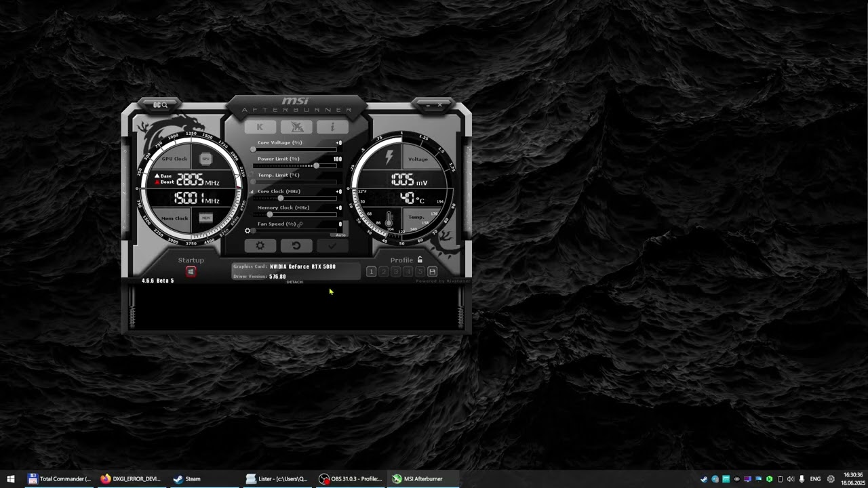Switch to Firefox DXGI_ERROR window in taskbar

[x=131, y=479]
